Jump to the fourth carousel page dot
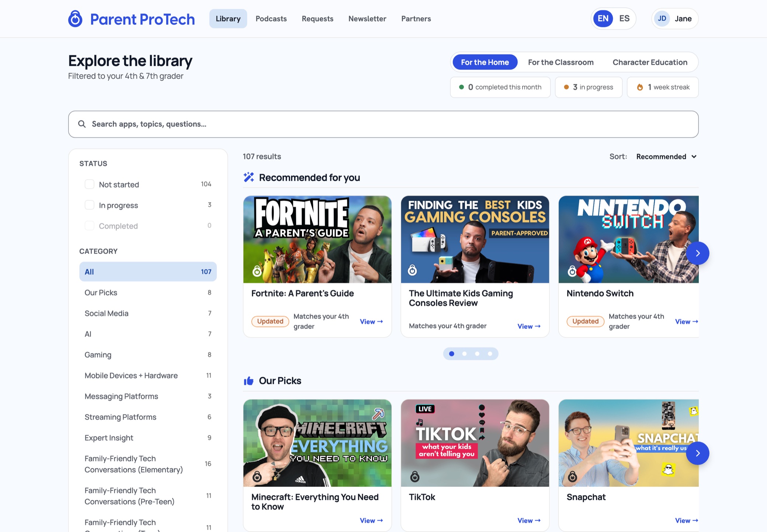 click(490, 354)
